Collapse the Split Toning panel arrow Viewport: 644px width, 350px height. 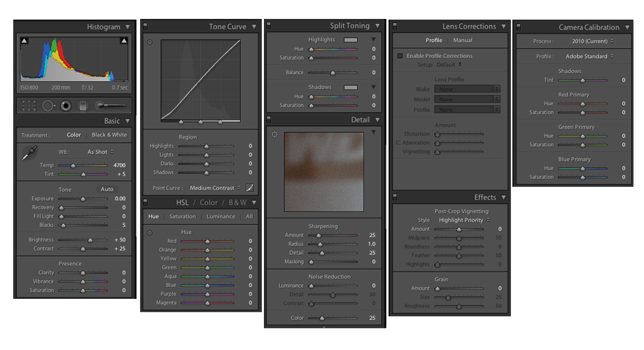click(377, 25)
